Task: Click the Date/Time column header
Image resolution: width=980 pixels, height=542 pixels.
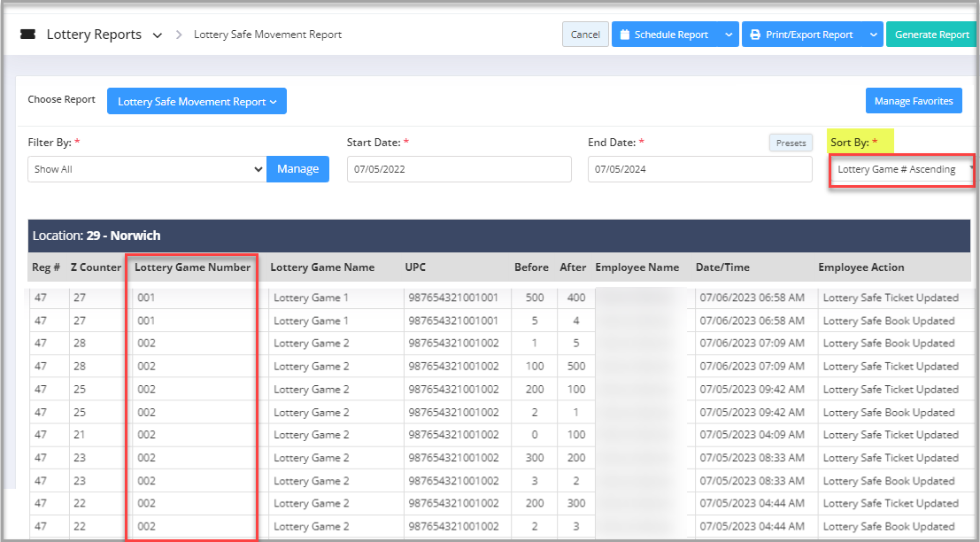Action: point(723,267)
